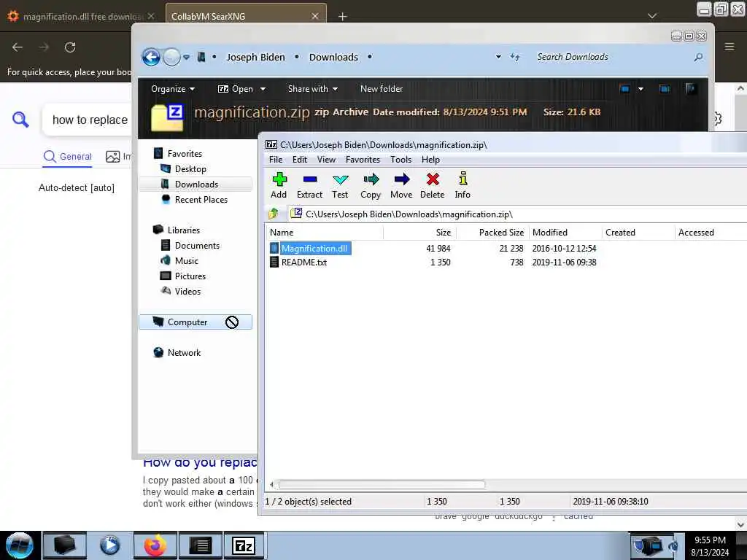Select the Copy toolbar icon in 7-Zip
This screenshot has width=747, height=560.
(371, 185)
